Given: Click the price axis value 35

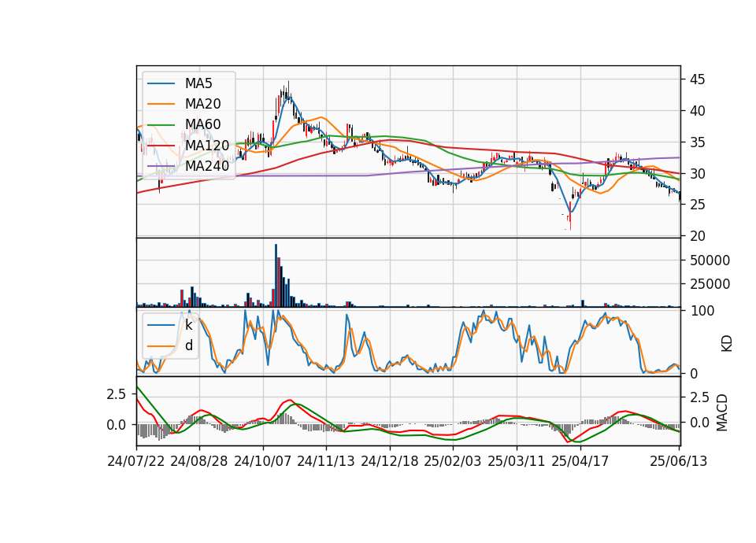Looking at the screenshot, I should (697, 142).
